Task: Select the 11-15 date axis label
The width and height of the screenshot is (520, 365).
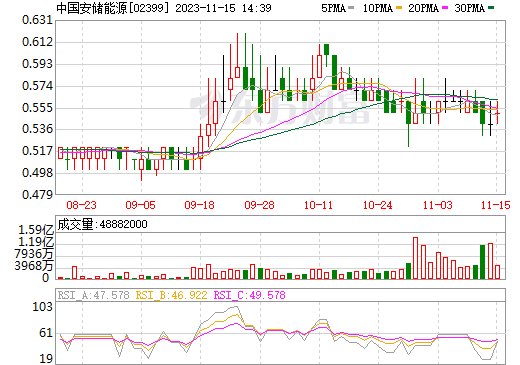Action: [x=496, y=205]
